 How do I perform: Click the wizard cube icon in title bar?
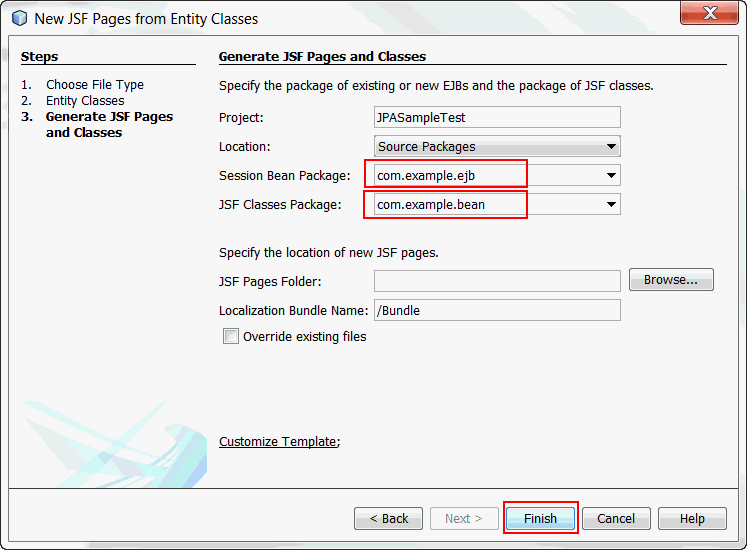click(20, 19)
